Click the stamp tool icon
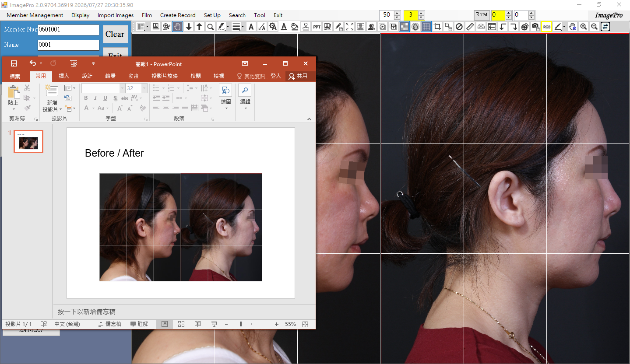Screen dimensions: 630x364 coord(306,27)
